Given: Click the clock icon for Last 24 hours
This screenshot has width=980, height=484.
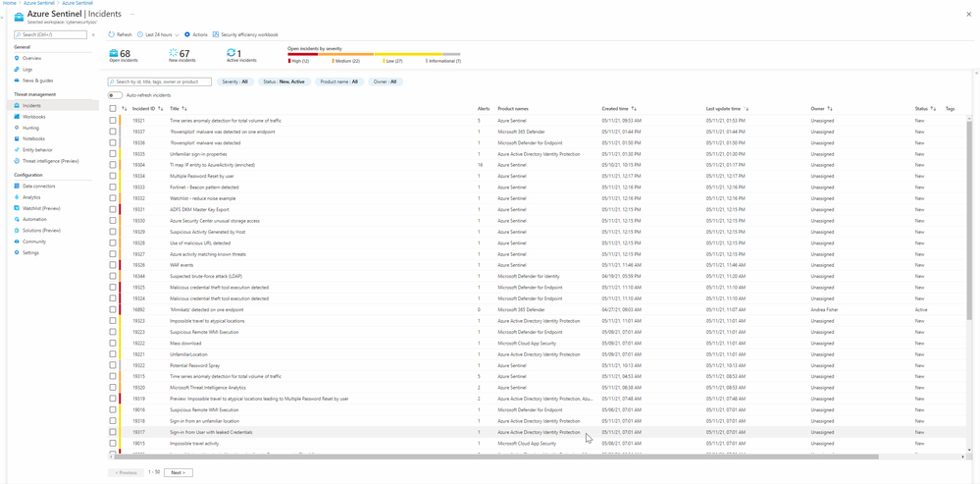Looking at the screenshot, I should [x=140, y=35].
